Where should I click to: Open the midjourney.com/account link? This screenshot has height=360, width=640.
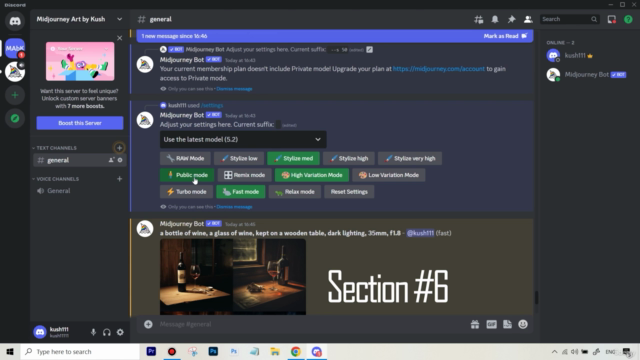(x=438, y=69)
